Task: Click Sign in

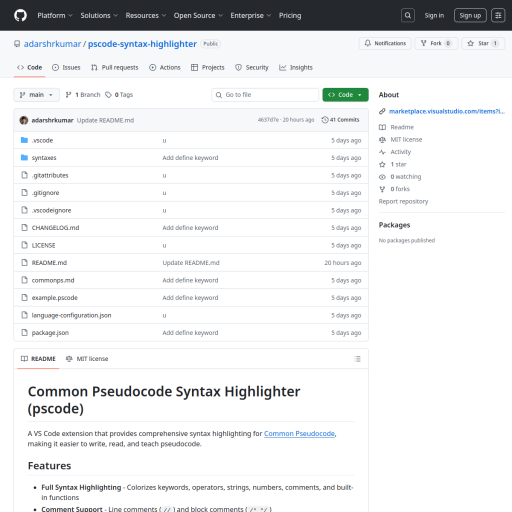Action: 434,16
